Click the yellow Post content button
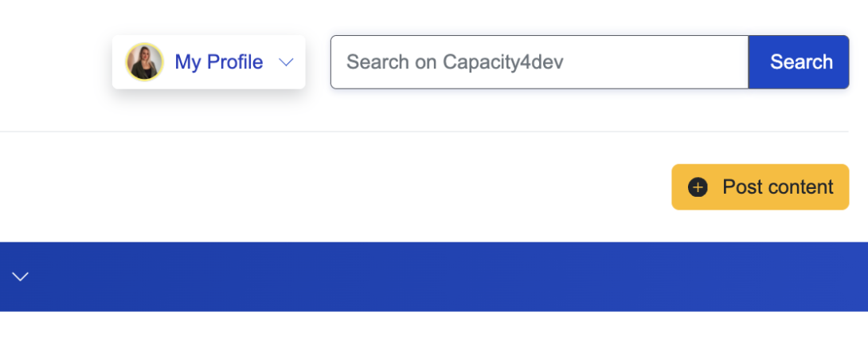The image size is (868, 342). (760, 187)
